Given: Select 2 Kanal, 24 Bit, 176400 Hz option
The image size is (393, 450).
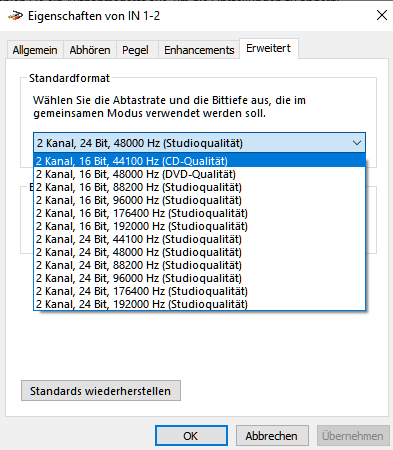Looking at the screenshot, I should click(x=199, y=291).
